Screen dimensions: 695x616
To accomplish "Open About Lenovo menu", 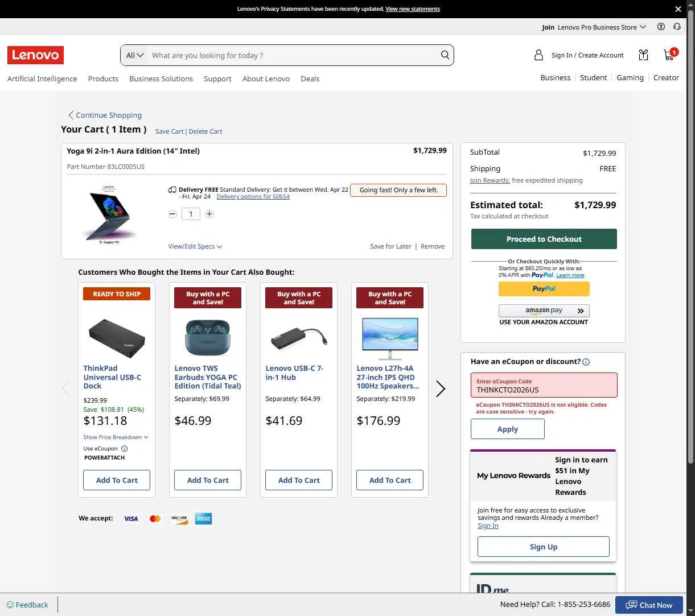I will (x=266, y=78).
